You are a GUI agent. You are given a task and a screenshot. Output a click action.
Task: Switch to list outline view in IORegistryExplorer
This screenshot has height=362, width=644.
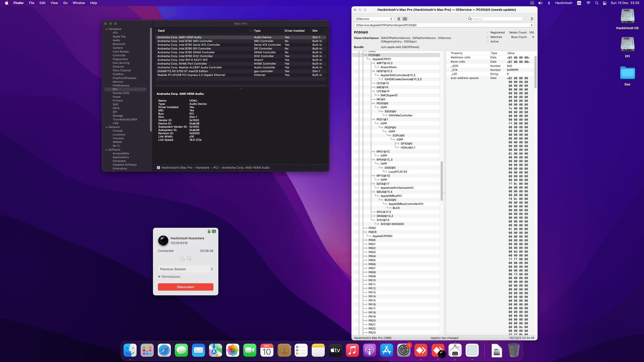point(399,19)
